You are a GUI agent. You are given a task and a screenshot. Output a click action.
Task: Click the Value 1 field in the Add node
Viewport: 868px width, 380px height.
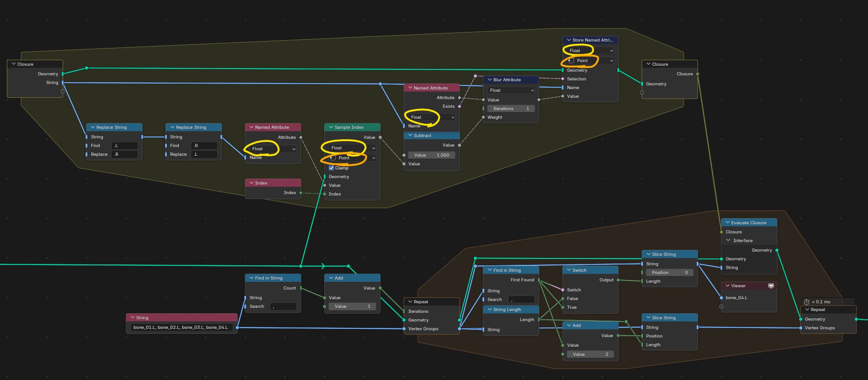coord(352,306)
